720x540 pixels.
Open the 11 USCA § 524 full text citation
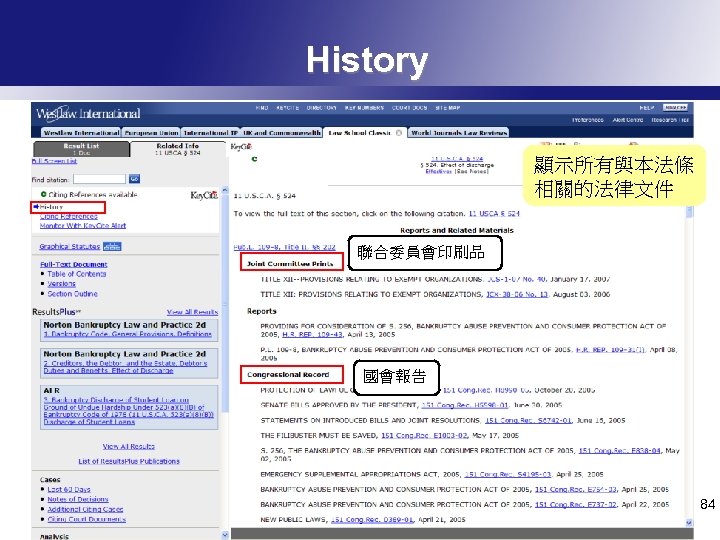pyautogui.click(x=494, y=214)
